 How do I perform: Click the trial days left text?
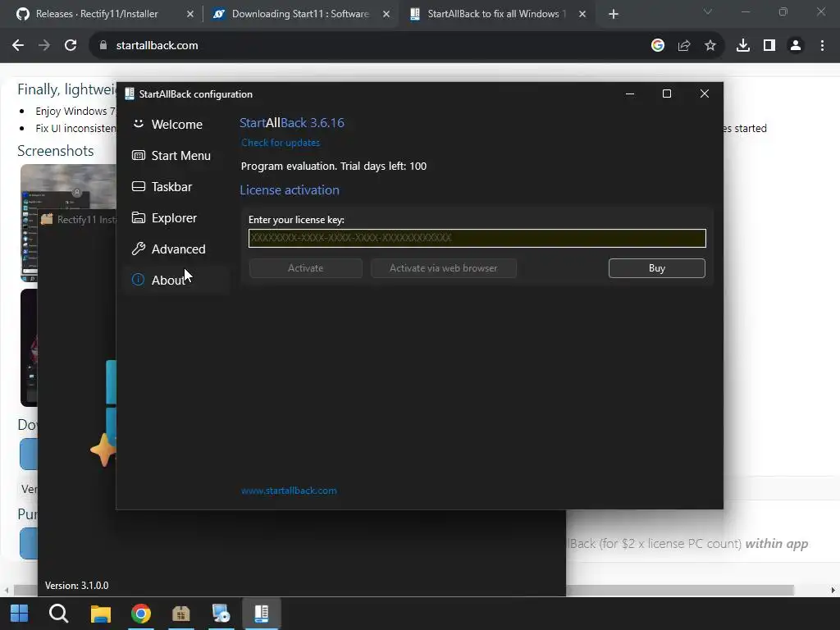coord(334,166)
